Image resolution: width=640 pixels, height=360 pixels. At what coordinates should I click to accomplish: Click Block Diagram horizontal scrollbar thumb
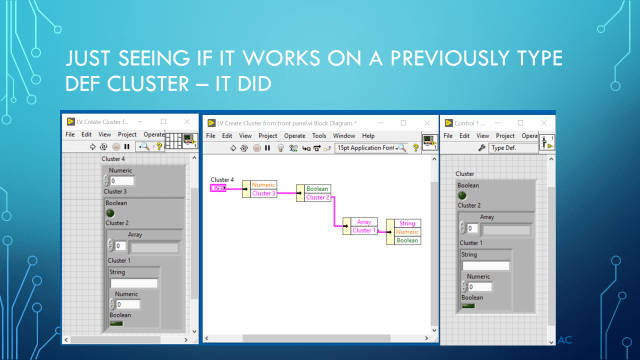pyautogui.click(x=316, y=338)
